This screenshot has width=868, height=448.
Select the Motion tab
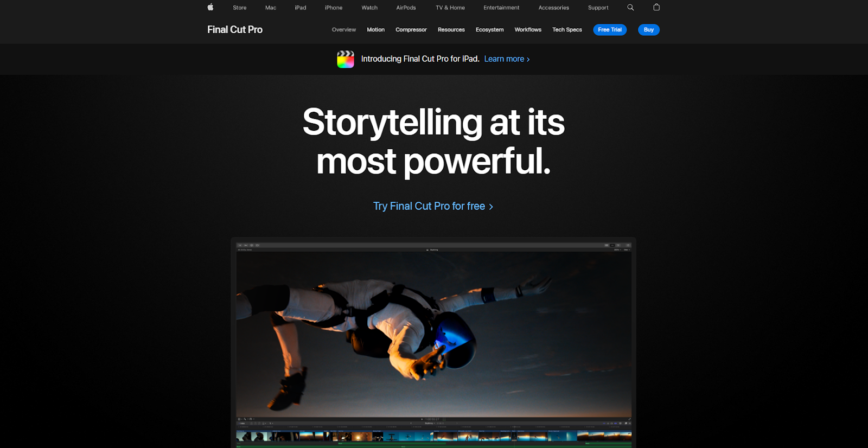coord(375,30)
